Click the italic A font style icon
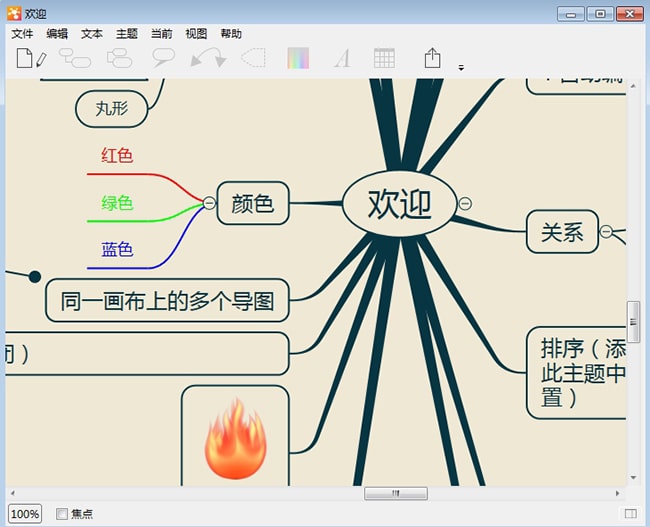This screenshot has height=527, width=650. [342, 59]
